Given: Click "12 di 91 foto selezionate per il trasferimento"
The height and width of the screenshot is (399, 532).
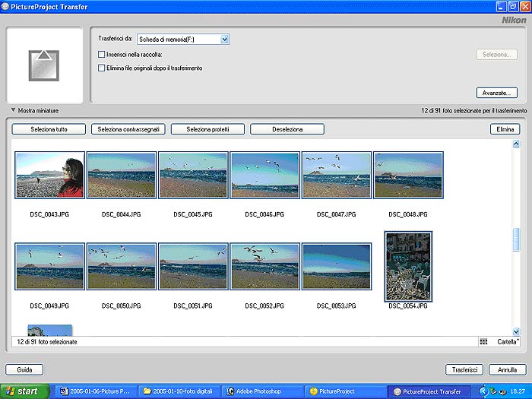Looking at the screenshot, I should point(474,111).
